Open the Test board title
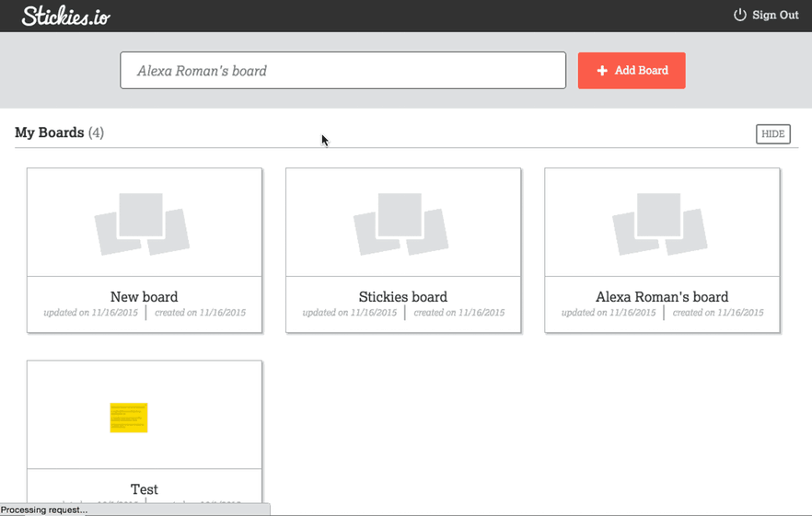 (x=144, y=489)
